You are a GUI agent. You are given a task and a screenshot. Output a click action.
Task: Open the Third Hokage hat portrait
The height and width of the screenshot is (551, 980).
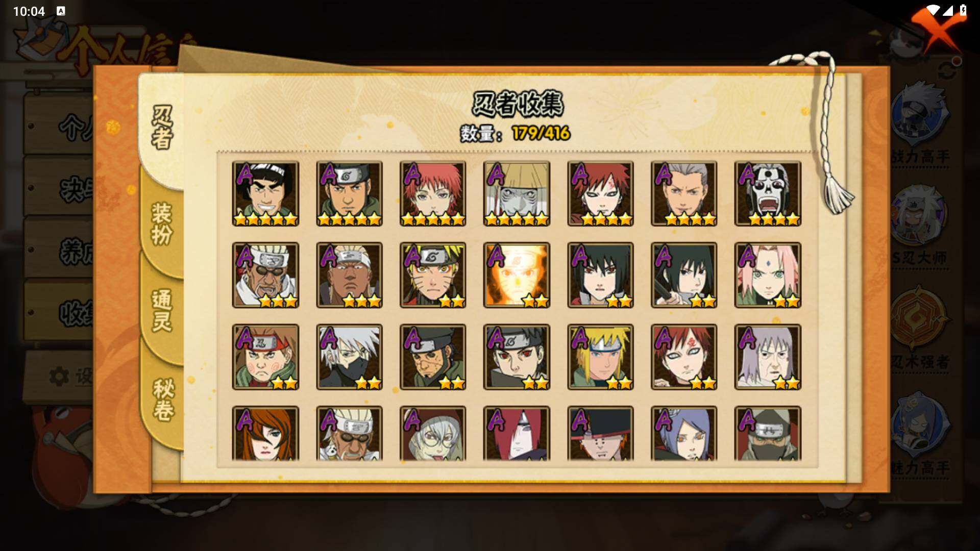tap(517, 194)
